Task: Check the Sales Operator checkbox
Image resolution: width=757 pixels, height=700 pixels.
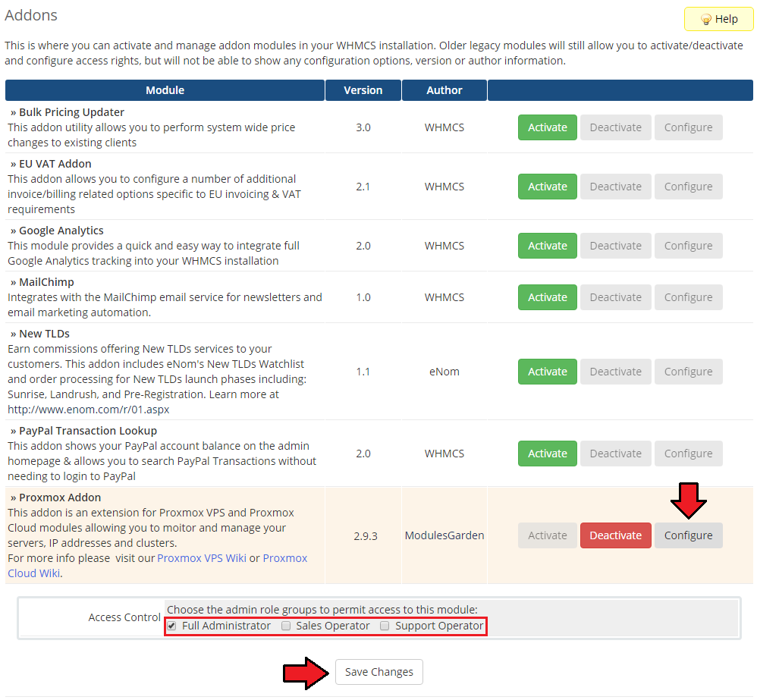Action: pos(286,626)
